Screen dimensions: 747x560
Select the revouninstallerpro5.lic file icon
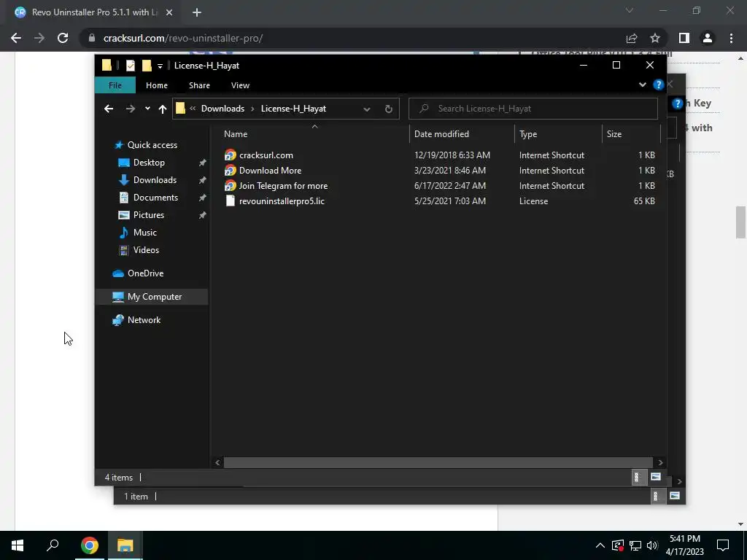tap(230, 201)
